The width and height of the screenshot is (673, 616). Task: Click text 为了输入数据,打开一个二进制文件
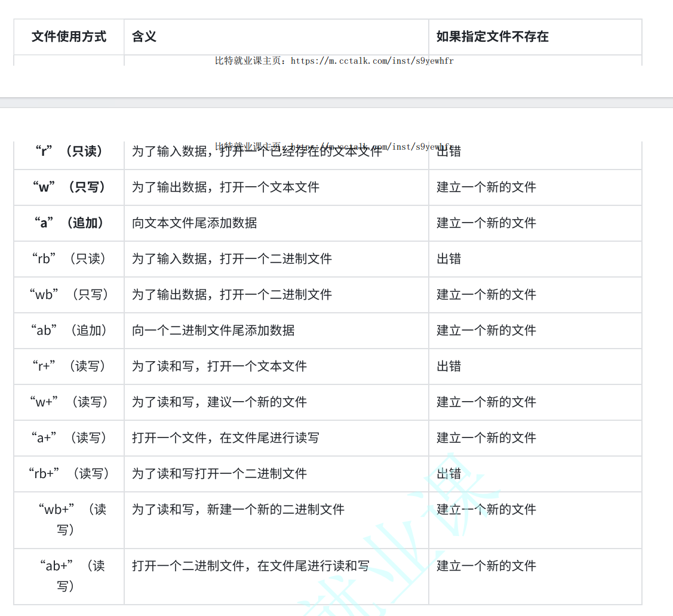click(x=232, y=258)
